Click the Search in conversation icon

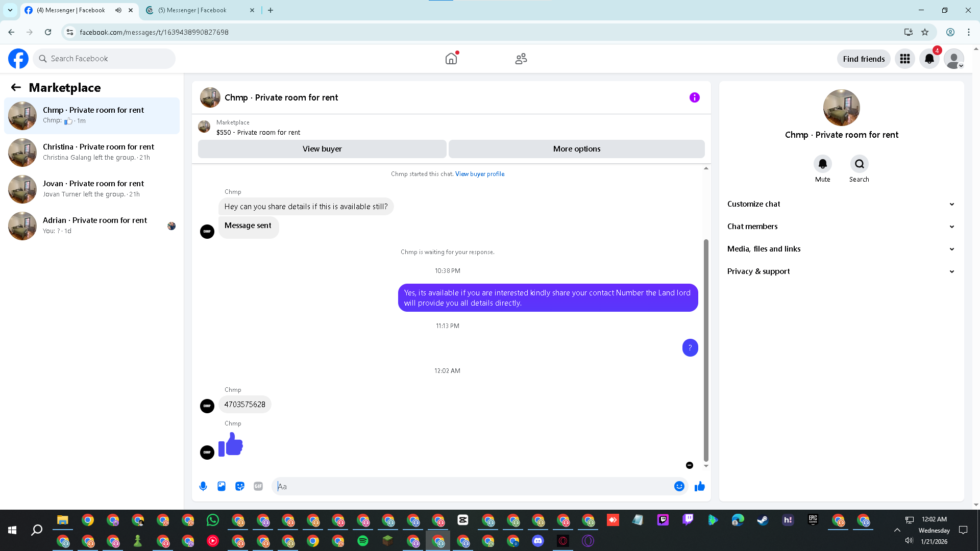pos(860,164)
